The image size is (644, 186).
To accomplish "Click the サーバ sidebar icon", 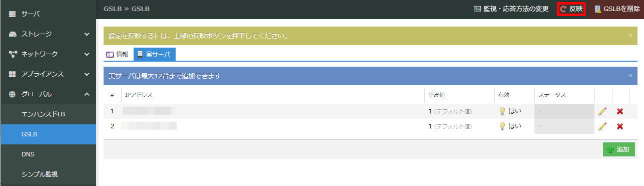I will [x=13, y=14].
